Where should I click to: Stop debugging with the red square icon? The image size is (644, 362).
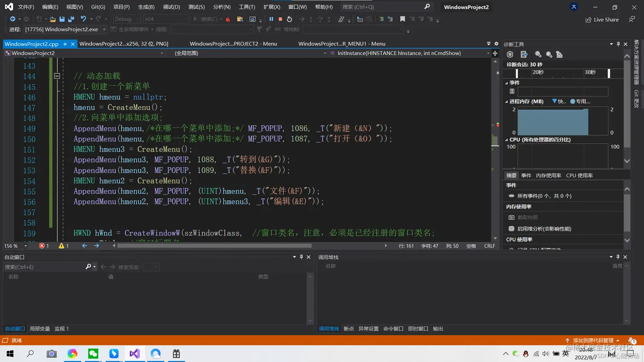(280, 19)
